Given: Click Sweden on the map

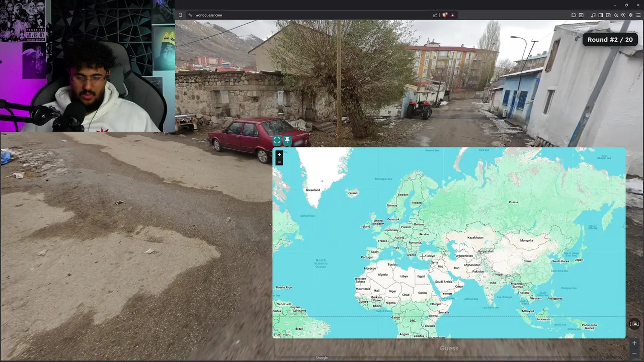Looking at the screenshot, I should point(403,195).
